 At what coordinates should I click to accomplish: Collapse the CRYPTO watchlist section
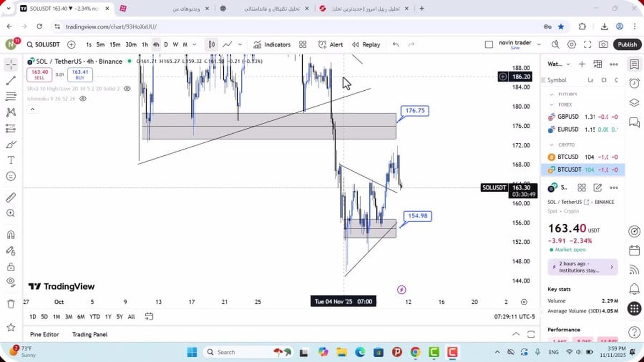[x=551, y=145]
